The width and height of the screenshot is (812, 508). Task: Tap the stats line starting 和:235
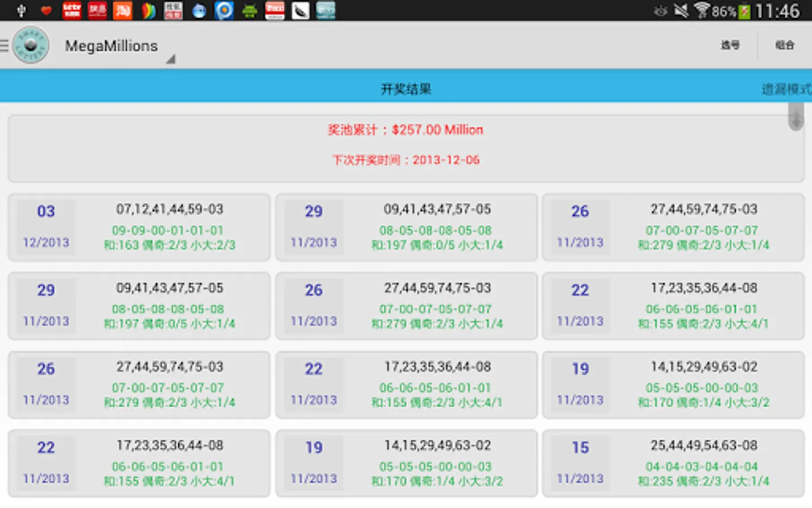[x=704, y=481]
